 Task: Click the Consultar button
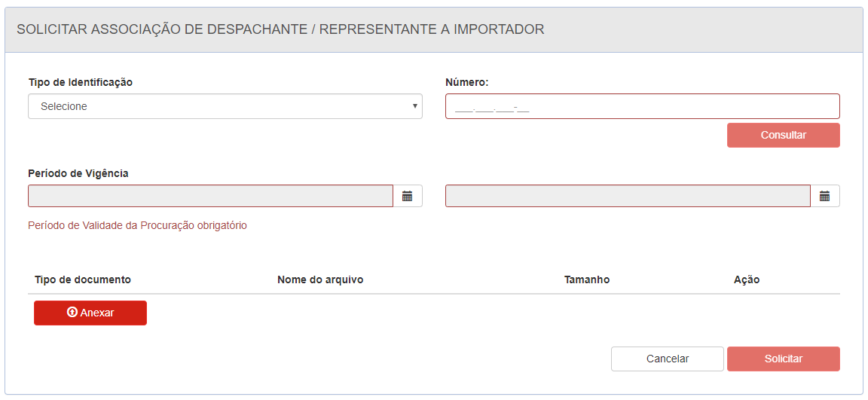coord(784,135)
